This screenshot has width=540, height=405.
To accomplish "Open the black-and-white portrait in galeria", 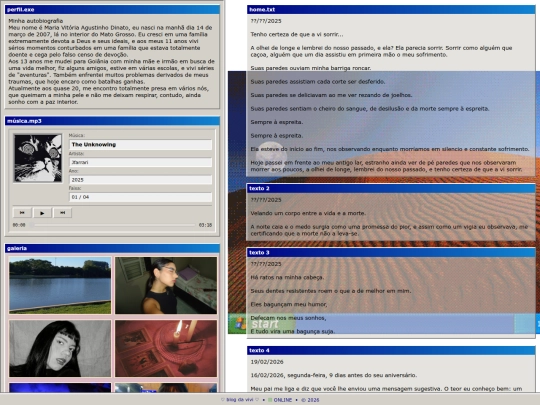I will click(x=60, y=349).
